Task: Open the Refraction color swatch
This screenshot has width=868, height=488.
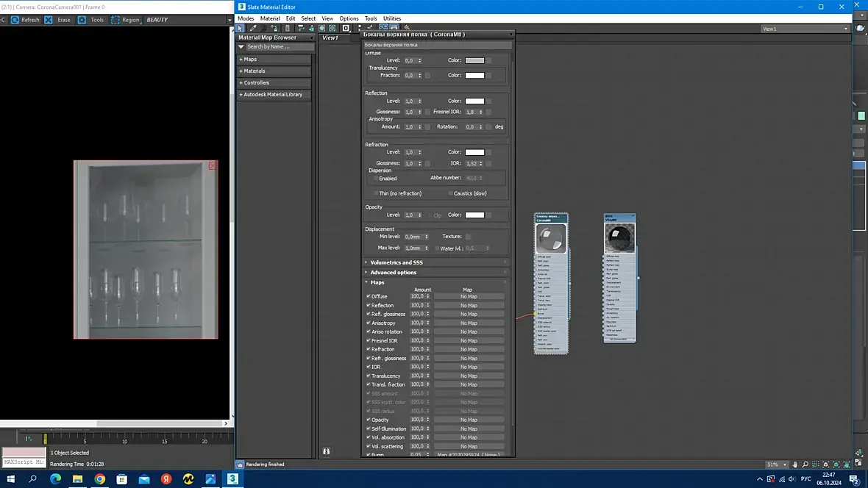Action: point(474,152)
